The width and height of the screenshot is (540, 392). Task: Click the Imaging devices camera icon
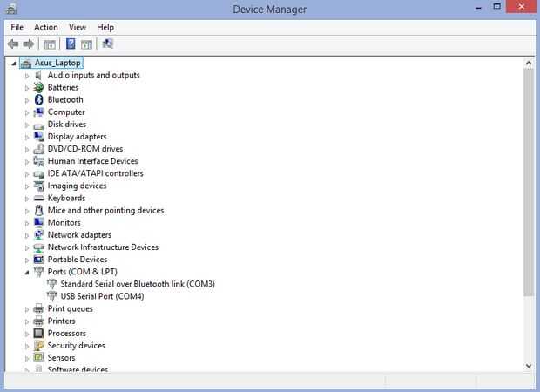point(38,186)
